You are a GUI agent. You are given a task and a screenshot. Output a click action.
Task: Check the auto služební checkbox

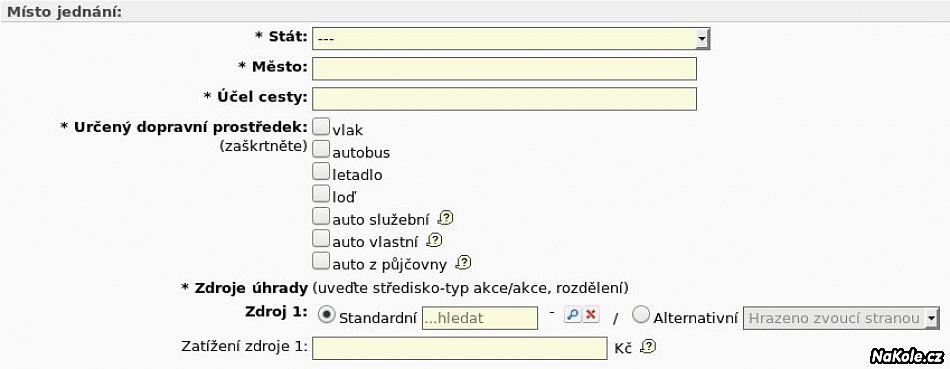(x=321, y=216)
